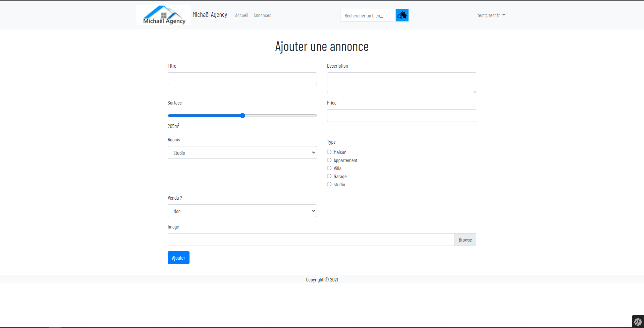Pick the studio type radio option

[329, 184]
